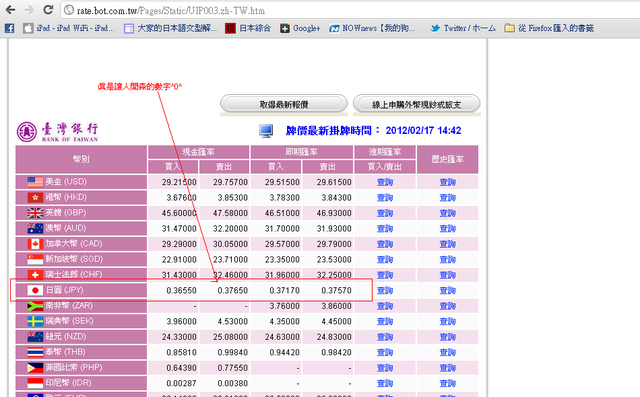Open PHP forward rate 查詢 link

pos(385,368)
